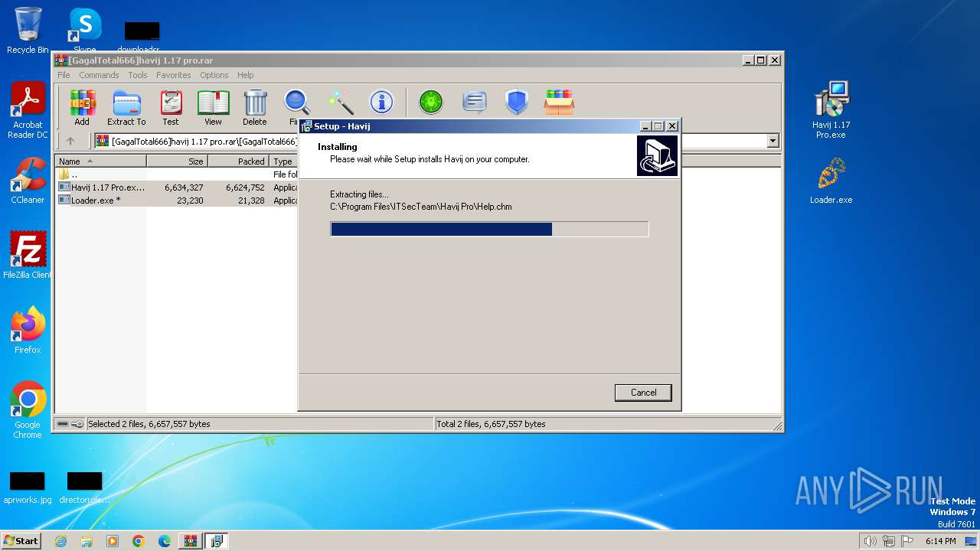980x551 pixels.
Task: Minimize the Setup - Havij window
Action: click(645, 126)
